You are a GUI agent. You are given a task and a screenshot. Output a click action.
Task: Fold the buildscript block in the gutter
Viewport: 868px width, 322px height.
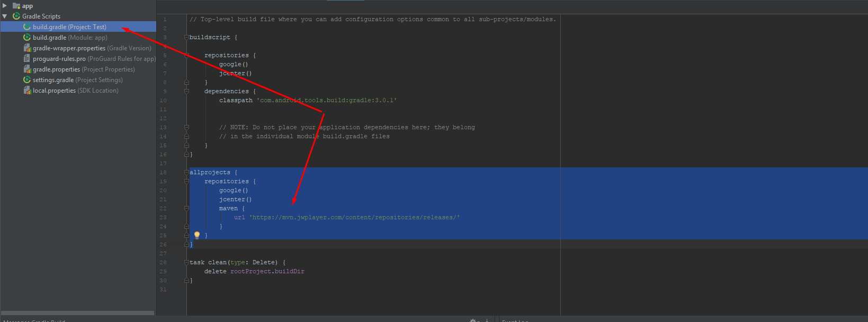186,37
